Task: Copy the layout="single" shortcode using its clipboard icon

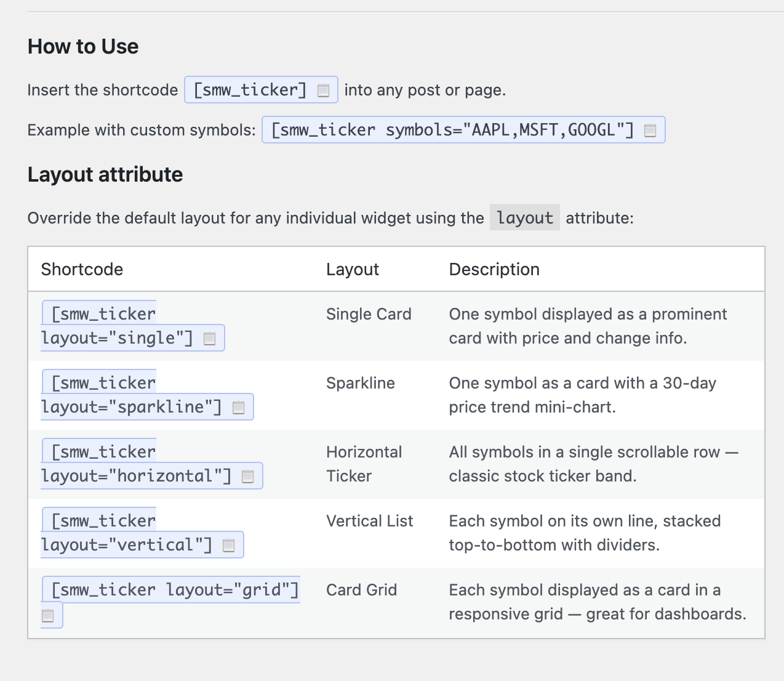Action: coord(210,338)
